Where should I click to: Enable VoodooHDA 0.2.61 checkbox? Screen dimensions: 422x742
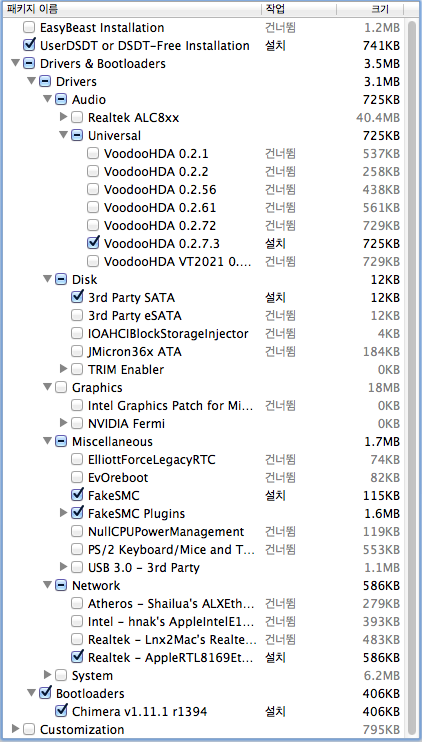93,207
